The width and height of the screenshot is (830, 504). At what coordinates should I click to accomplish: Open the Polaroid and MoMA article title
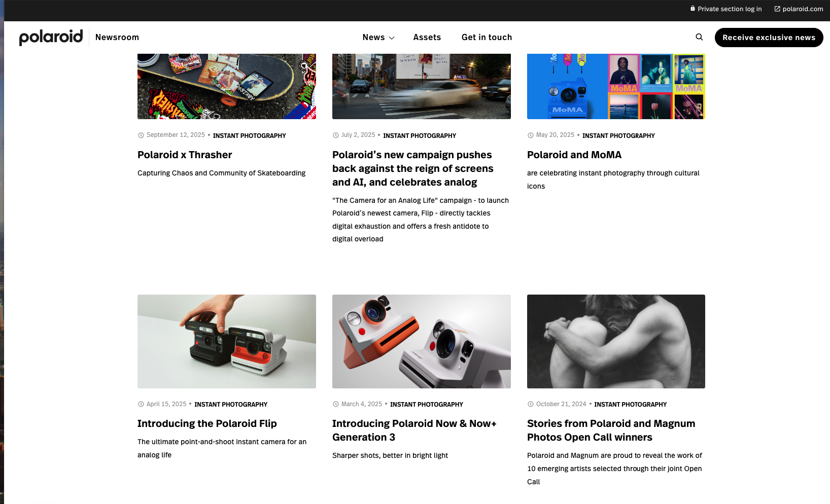(574, 155)
